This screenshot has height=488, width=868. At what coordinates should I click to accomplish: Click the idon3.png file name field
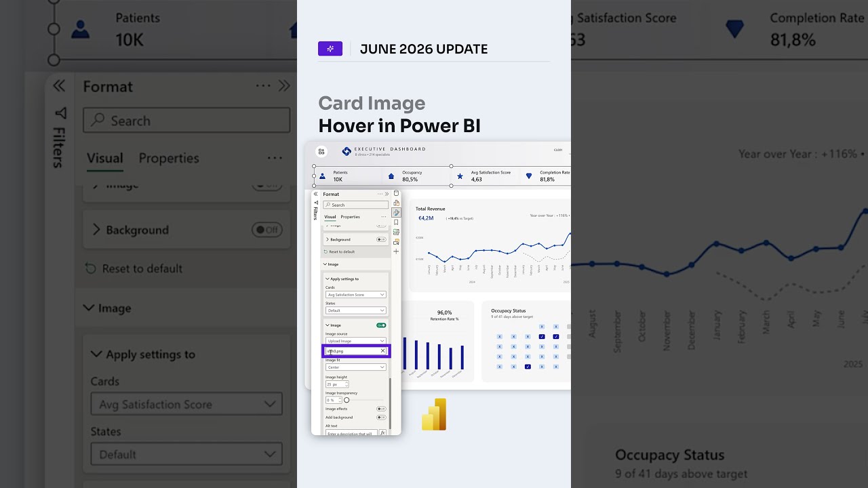coord(356,351)
